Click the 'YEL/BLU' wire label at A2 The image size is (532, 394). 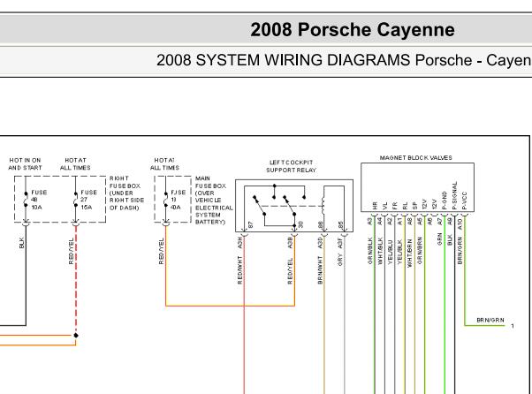pyautogui.click(x=390, y=253)
